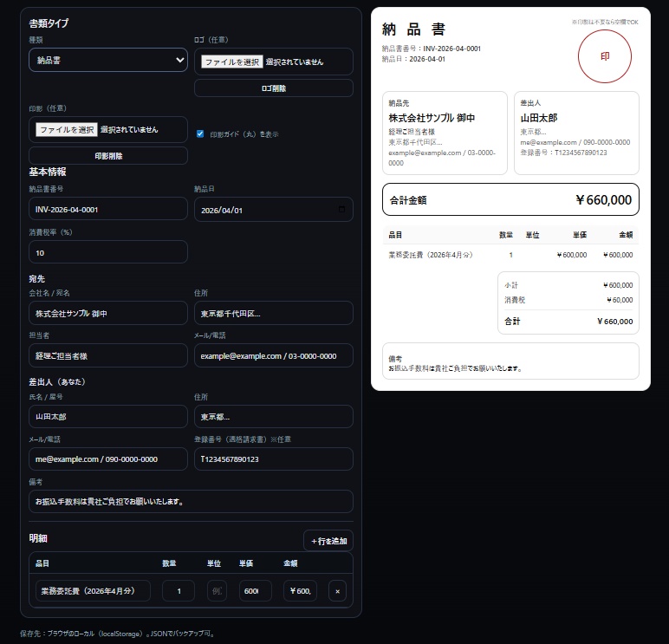
Task: Click the 数量 field showing 1
Action: (179, 591)
